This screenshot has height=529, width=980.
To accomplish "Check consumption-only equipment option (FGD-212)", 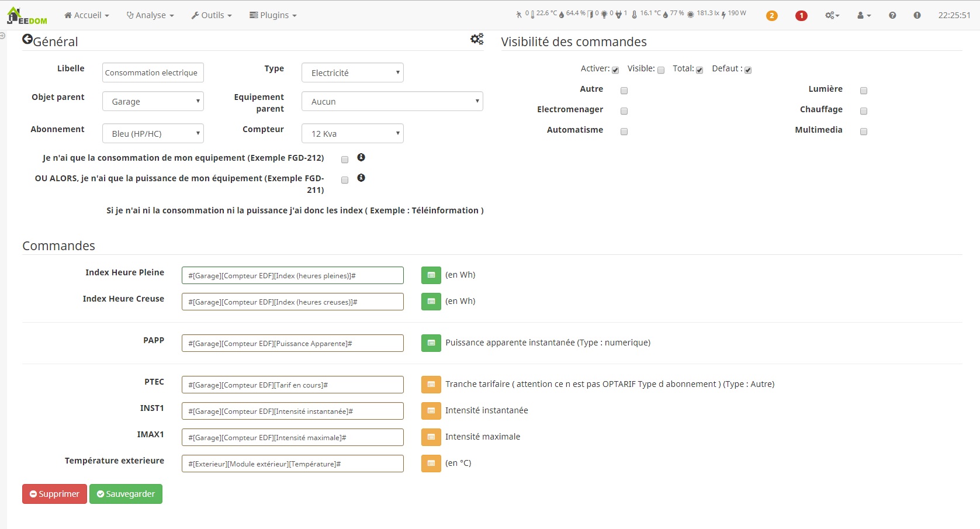I will pos(345,160).
